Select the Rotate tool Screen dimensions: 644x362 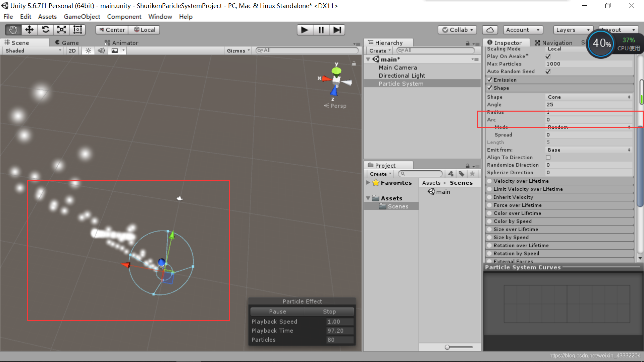(45, 30)
